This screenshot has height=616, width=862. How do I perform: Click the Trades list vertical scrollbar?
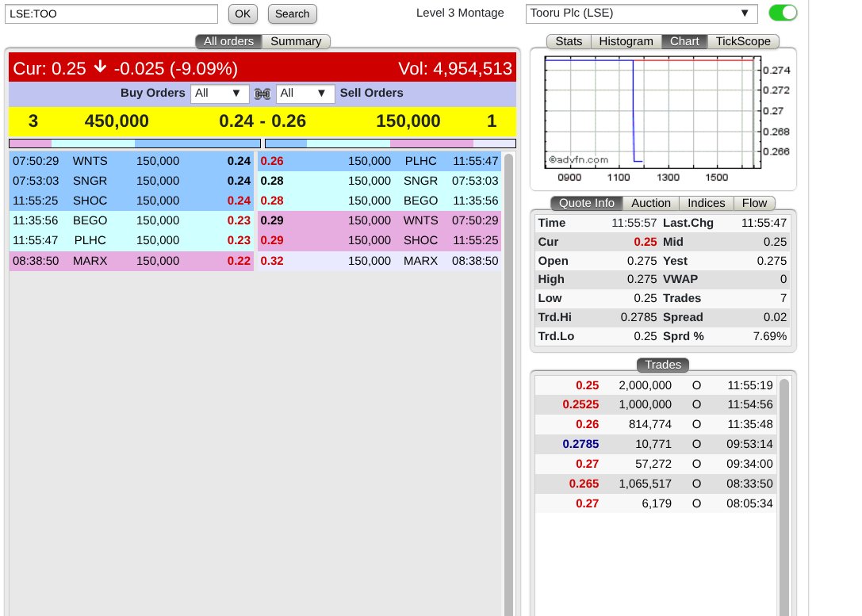(784, 497)
